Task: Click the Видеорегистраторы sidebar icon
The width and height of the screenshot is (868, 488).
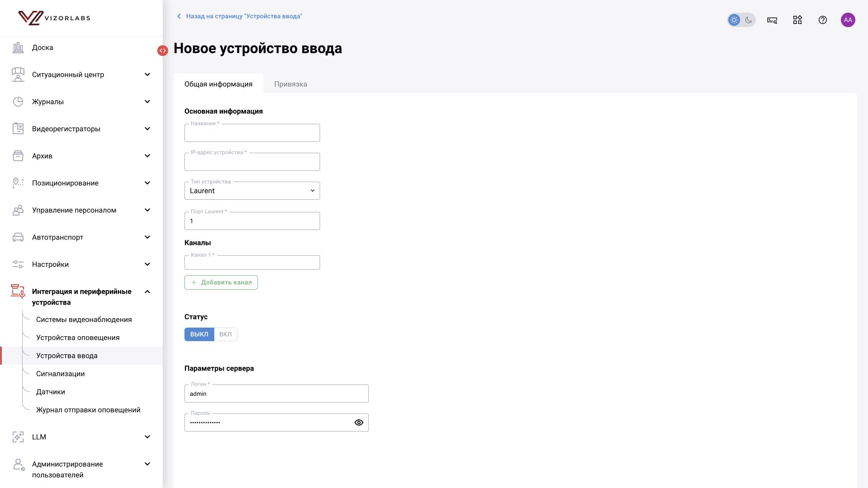Action: (18, 129)
